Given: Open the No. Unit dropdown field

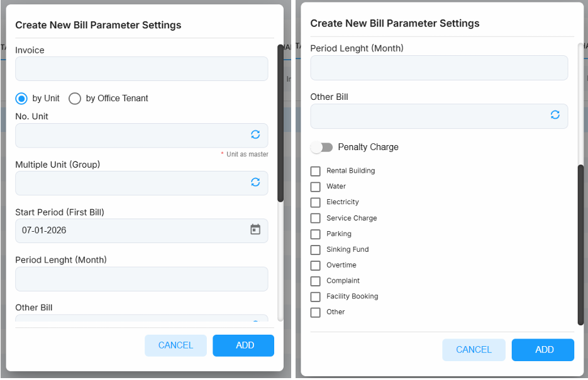Looking at the screenshot, I should pyautogui.click(x=141, y=135).
